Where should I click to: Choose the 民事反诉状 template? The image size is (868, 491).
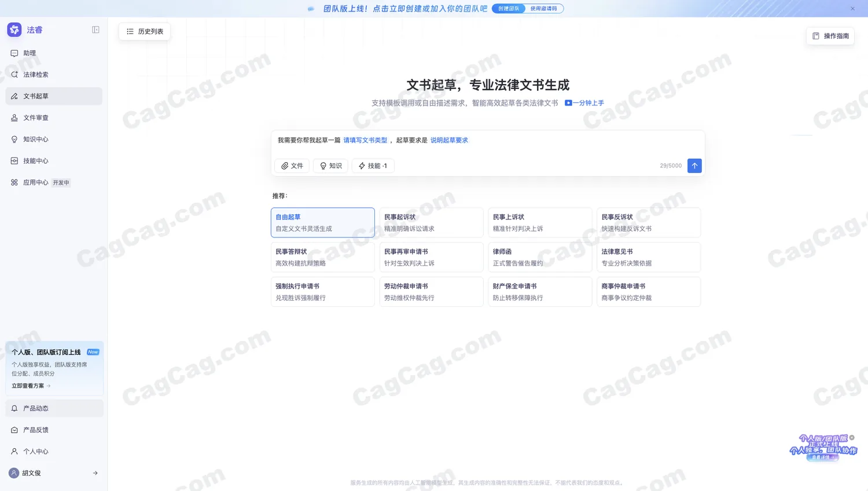(649, 222)
